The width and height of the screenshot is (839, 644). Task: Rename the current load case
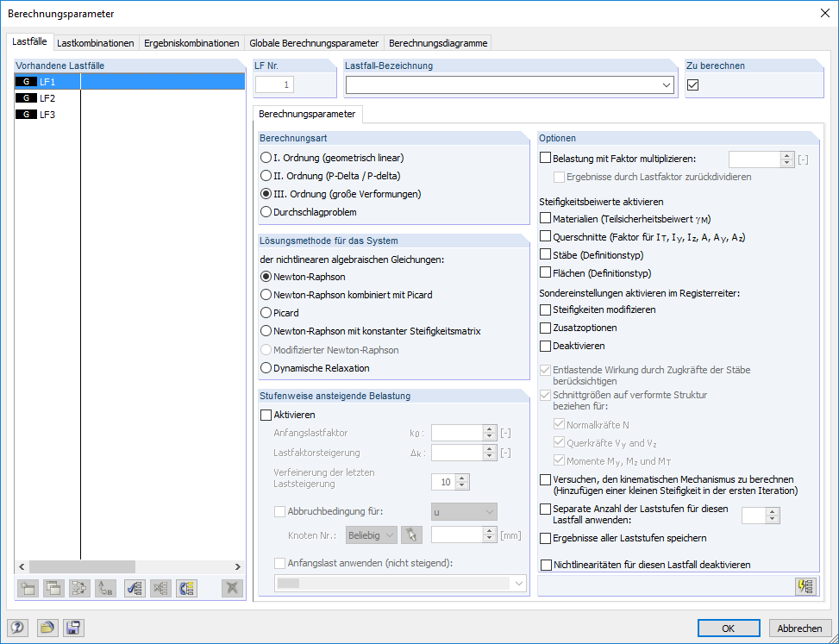pos(104,590)
